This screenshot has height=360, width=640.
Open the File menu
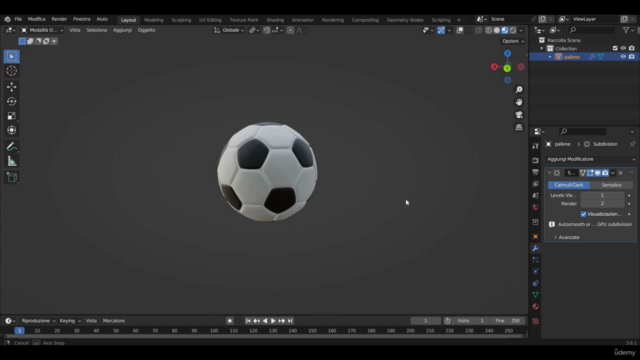(18, 19)
